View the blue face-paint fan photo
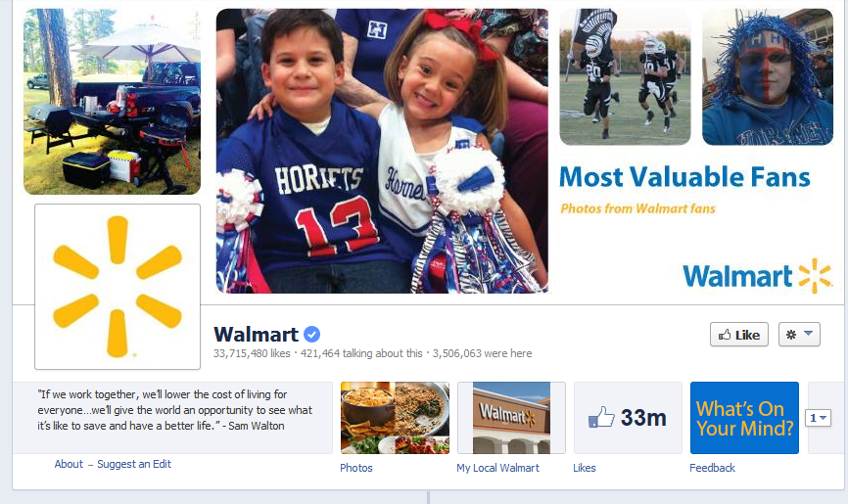This screenshot has width=848, height=504. point(768,76)
